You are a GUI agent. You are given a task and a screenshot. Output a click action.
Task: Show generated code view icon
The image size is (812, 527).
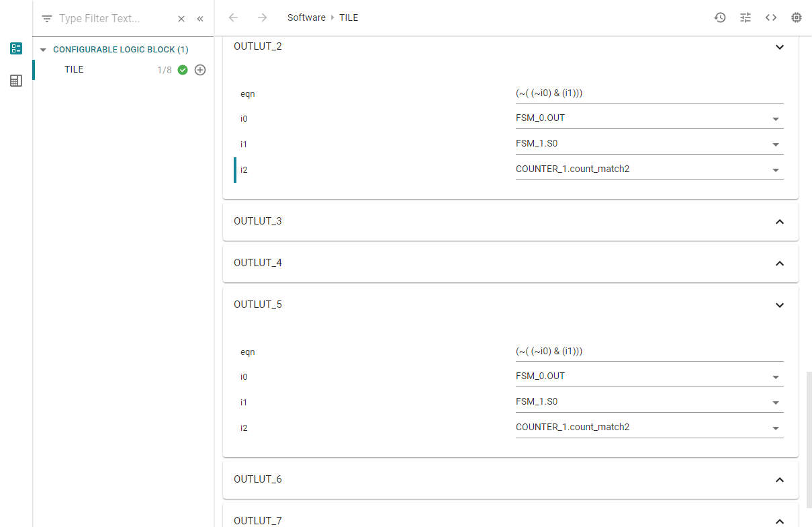[771, 18]
